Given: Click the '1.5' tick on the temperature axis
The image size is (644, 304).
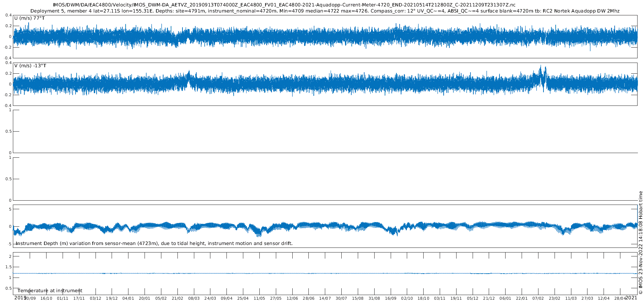Looking at the screenshot, I should 8,267.
